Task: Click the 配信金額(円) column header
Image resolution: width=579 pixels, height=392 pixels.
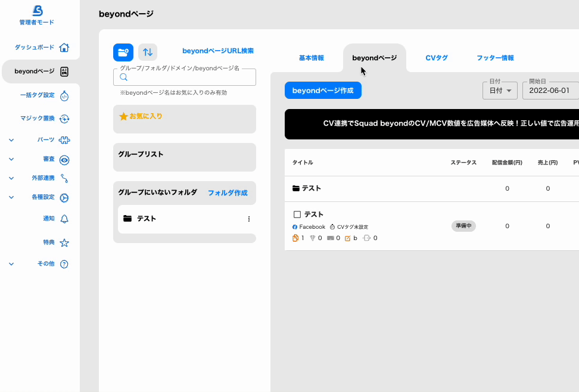Action: pyautogui.click(x=507, y=163)
